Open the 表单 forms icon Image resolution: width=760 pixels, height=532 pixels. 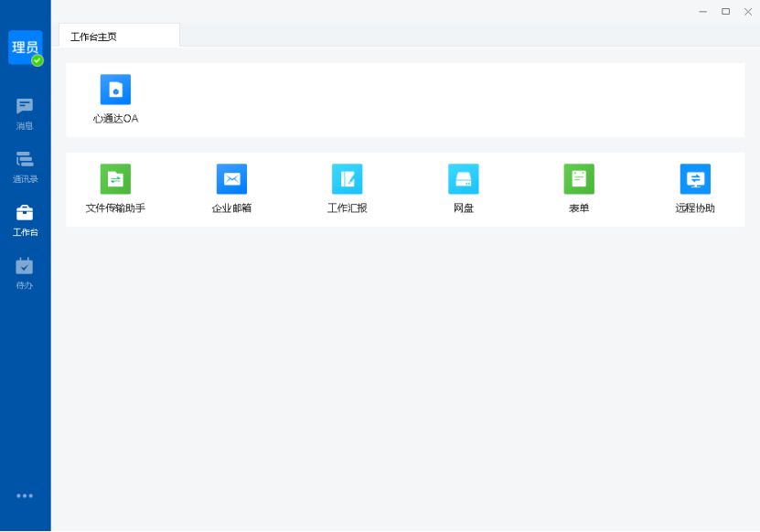tap(579, 179)
